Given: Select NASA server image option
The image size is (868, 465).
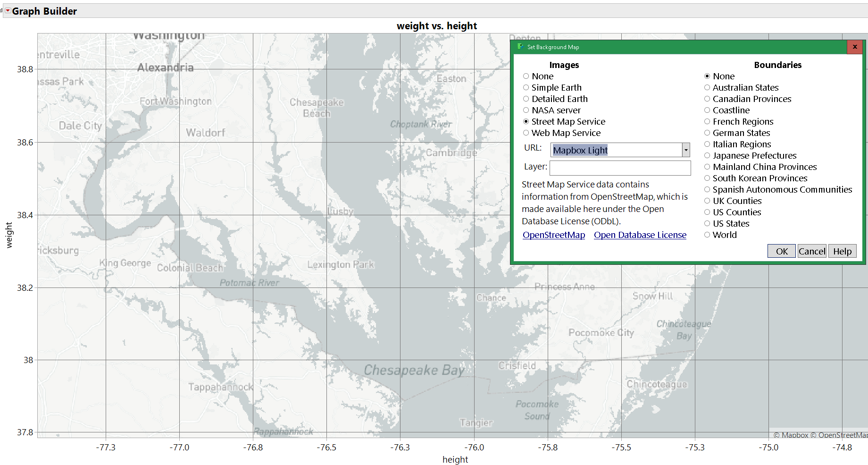Looking at the screenshot, I should tap(526, 110).
